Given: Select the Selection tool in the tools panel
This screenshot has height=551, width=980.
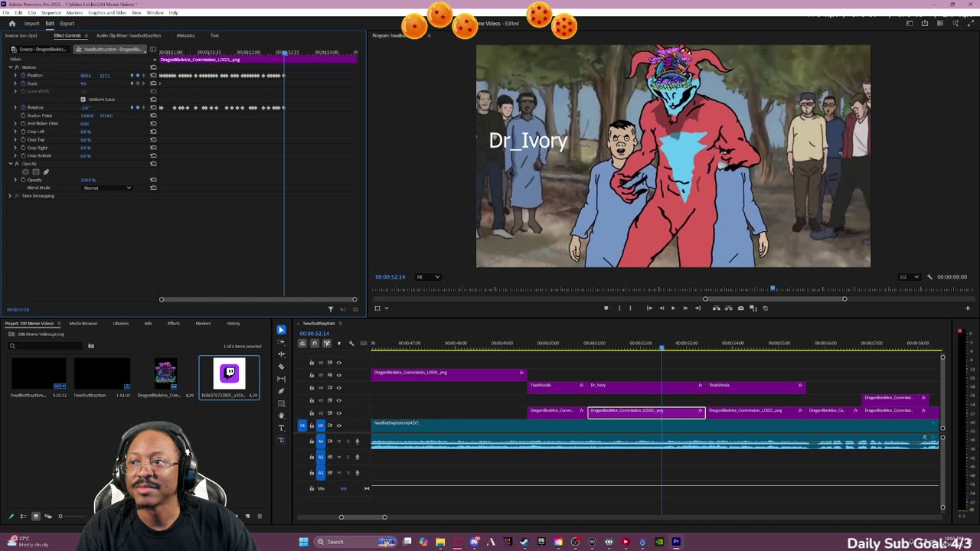Looking at the screenshot, I should [281, 330].
